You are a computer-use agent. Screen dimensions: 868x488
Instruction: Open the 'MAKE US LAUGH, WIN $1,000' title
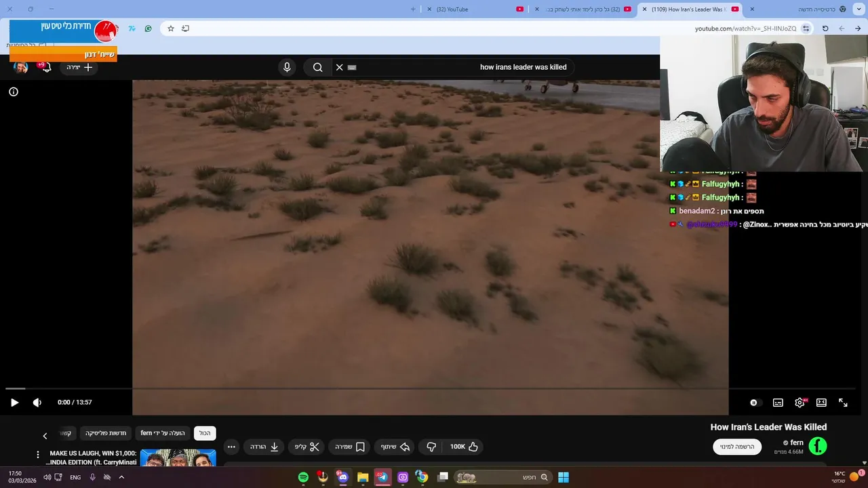point(92,457)
